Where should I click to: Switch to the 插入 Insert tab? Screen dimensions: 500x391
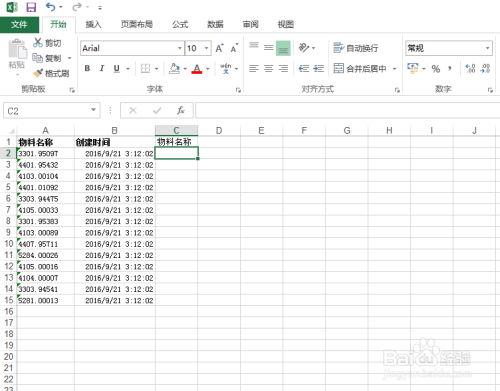point(93,24)
